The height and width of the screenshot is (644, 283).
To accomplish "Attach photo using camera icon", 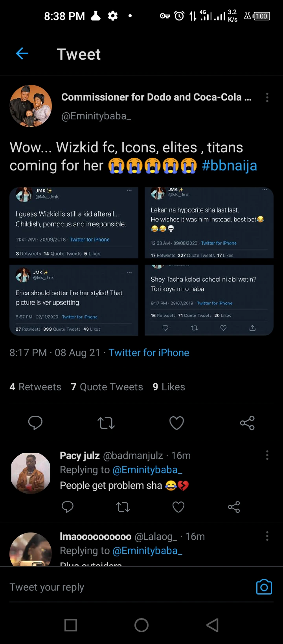I will pyautogui.click(x=264, y=587).
